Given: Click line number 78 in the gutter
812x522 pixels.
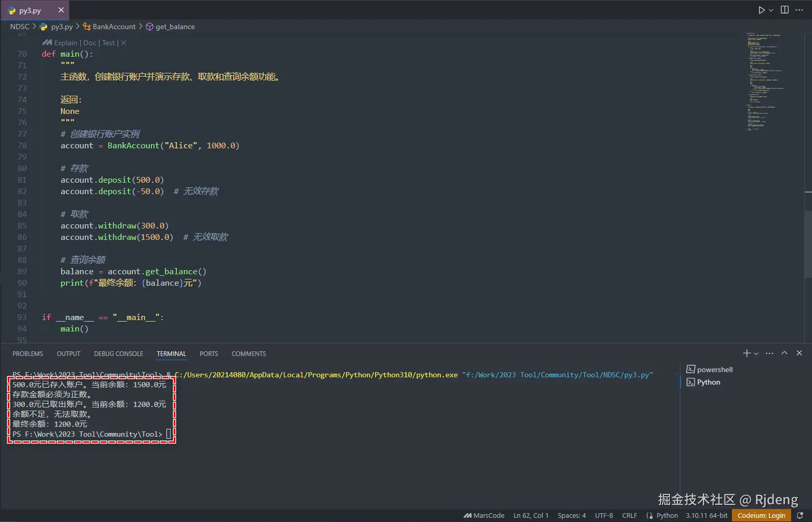Looking at the screenshot, I should pyautogui.click(x=22, y=145).
